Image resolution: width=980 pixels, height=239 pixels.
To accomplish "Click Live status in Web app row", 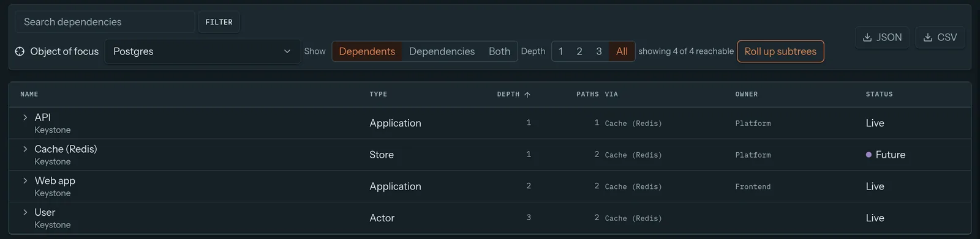I will coord(875,186).
